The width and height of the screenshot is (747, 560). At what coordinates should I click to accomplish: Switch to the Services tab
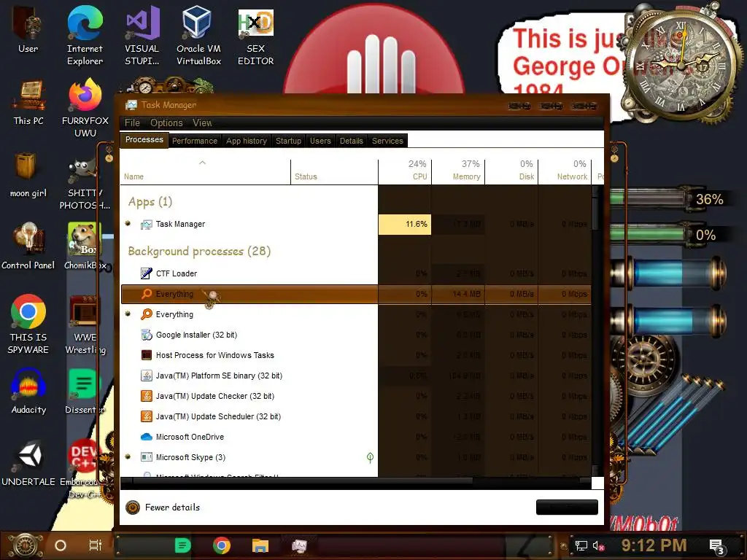387,141
